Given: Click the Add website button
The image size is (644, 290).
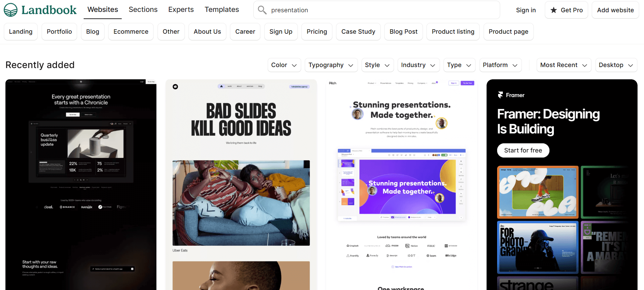Looking at the screenshot, I should coord(615,10).
